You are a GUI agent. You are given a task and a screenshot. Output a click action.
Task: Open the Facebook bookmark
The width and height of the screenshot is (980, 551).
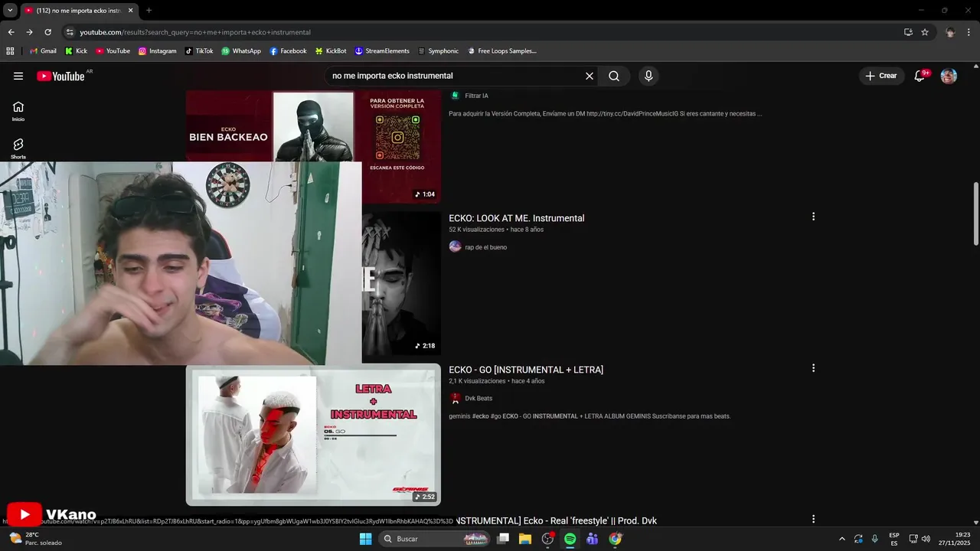pyautogui.click(x=288, y=51)
